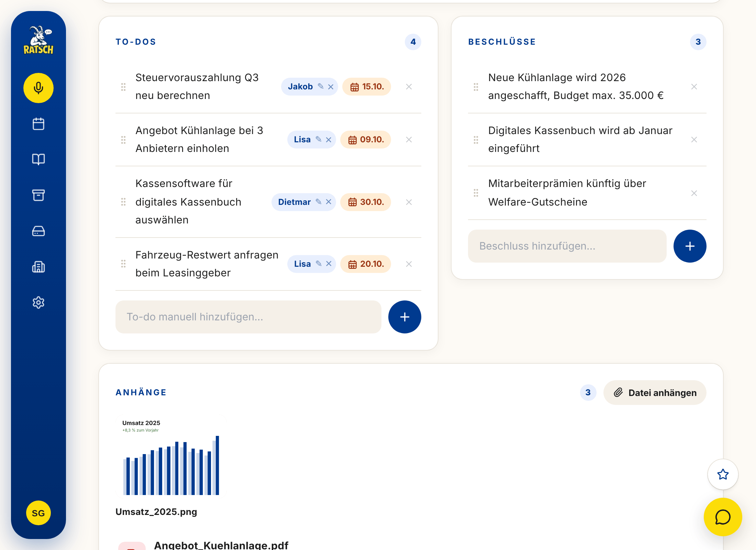Delete the Angebot Kühlanlage to-do
This screenshot has width=756, height=550.
click(x=409, y=140)
